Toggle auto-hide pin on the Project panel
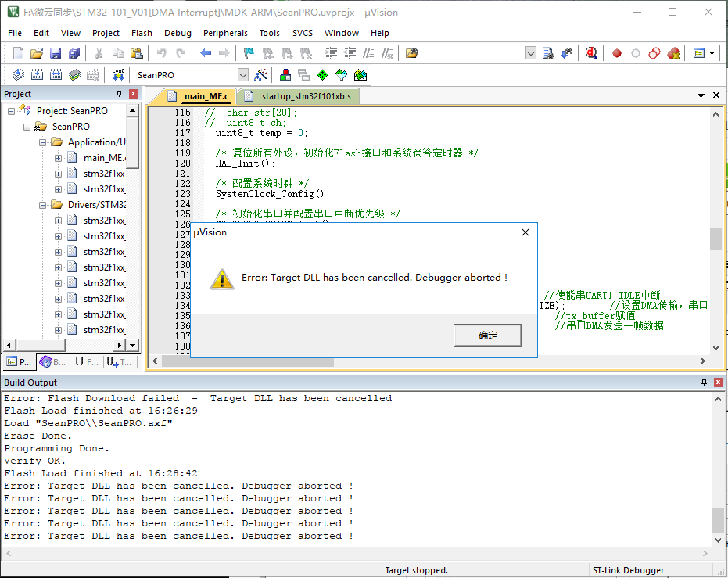 coord(120,94)
